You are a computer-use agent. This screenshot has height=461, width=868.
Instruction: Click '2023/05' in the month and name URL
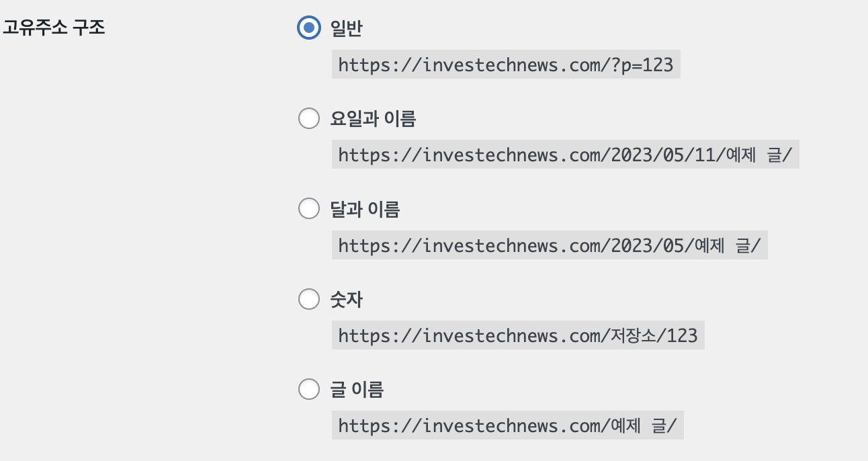(647, 245)
